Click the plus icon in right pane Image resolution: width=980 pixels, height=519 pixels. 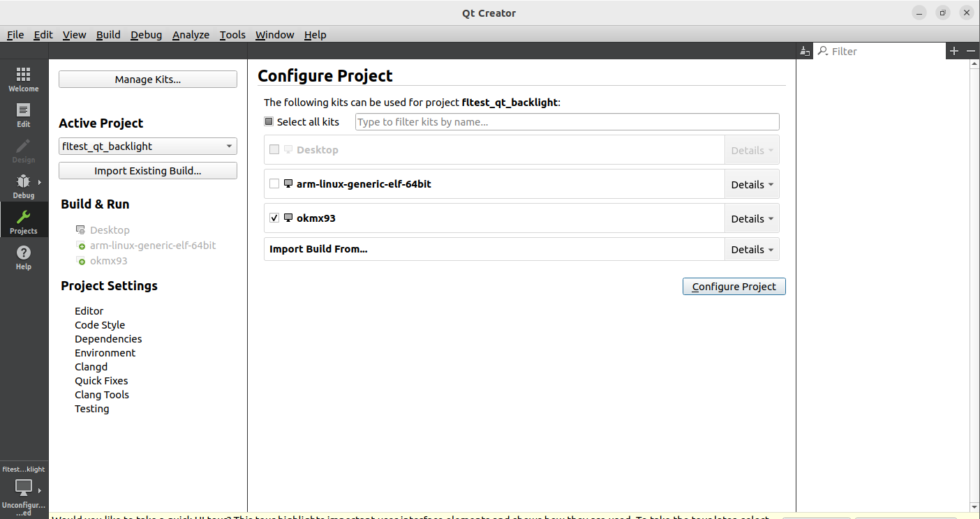pyautogui.click(x=954, y=51)
